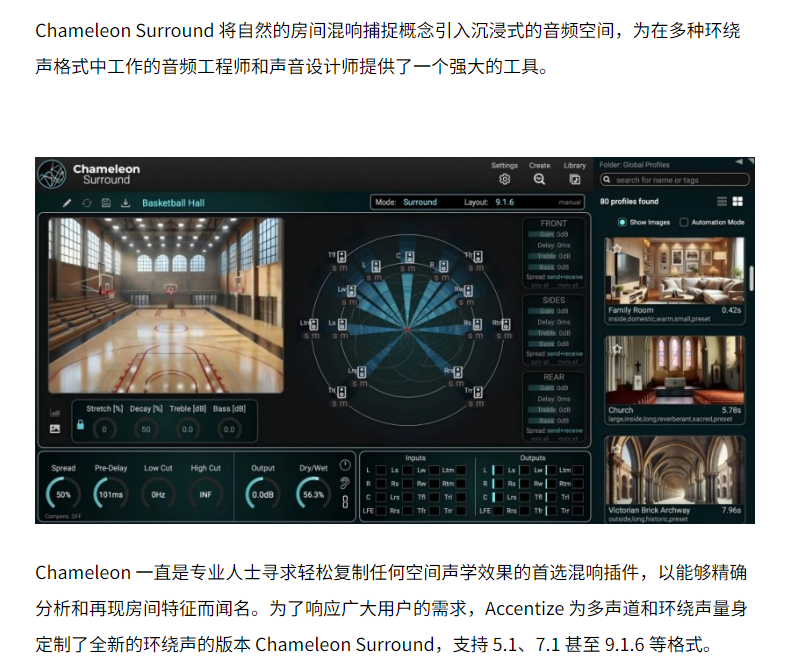The image size is (790, 664).
Task: Click the Low Cut 0Hz knob
Action: (x=158, y=494)
